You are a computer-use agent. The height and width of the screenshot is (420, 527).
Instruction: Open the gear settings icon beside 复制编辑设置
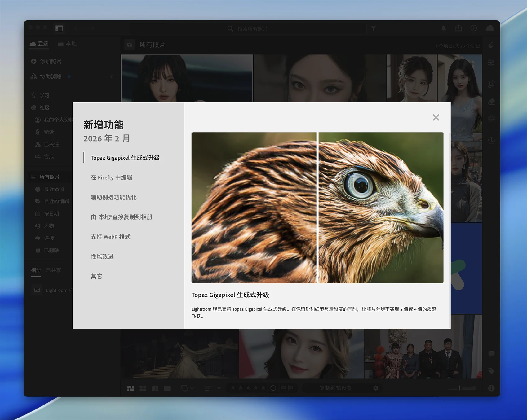click(376, 388)
